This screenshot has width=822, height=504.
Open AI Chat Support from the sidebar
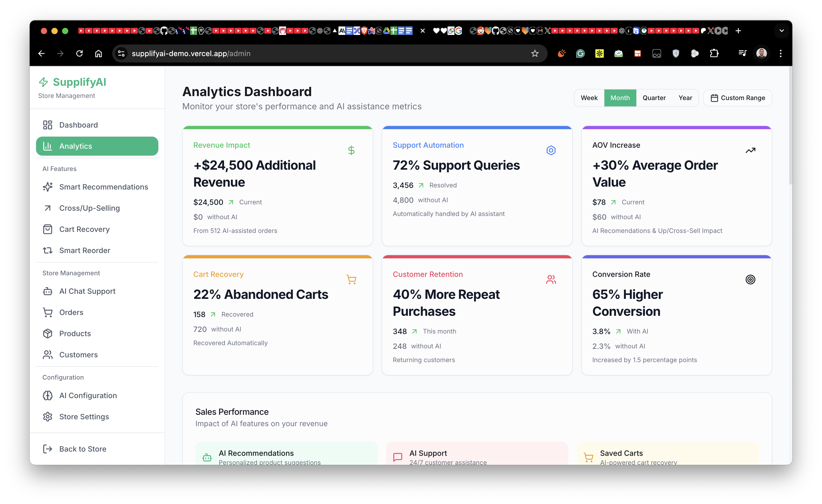click(87, 291)
